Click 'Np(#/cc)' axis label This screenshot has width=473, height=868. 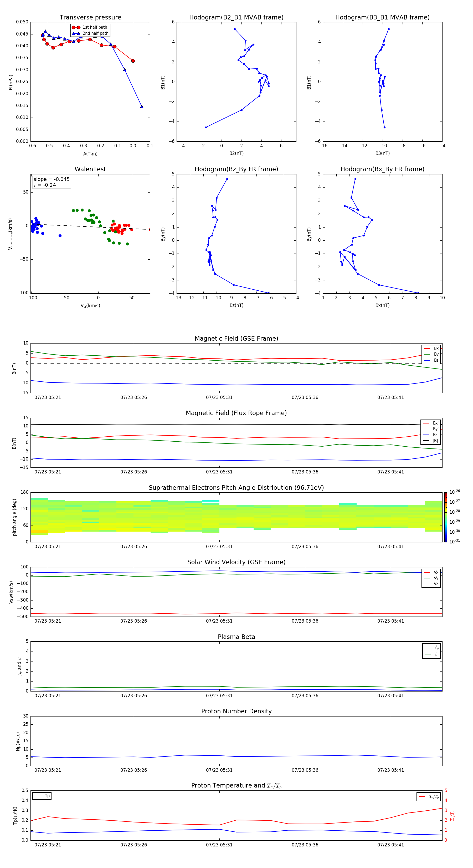[18, 741]
